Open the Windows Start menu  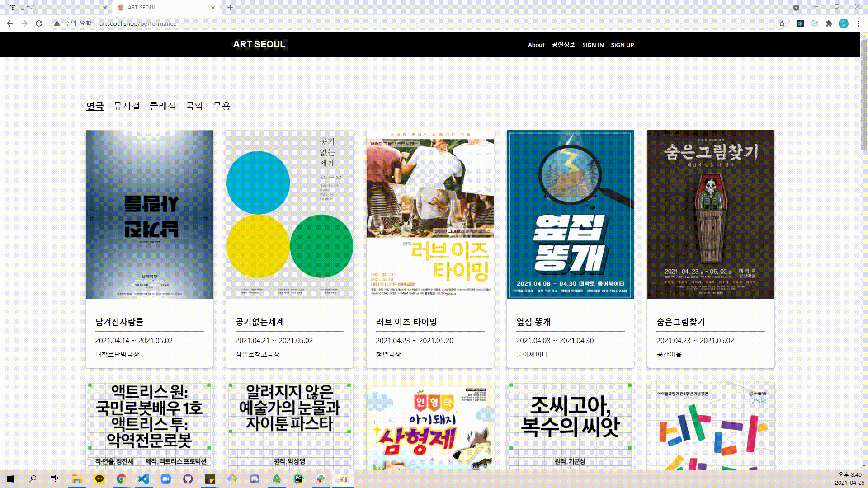11,479
